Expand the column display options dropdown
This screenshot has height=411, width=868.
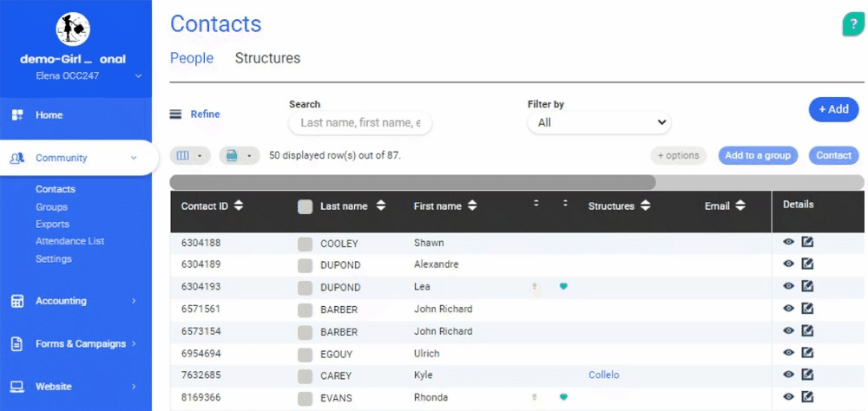(x=190, y=156)
